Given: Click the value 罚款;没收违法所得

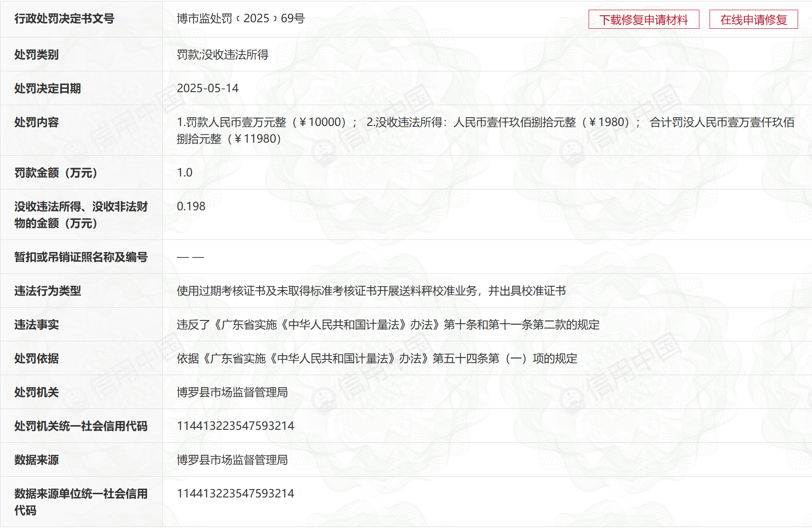Looking at the screenshot, I should (222, 55).
